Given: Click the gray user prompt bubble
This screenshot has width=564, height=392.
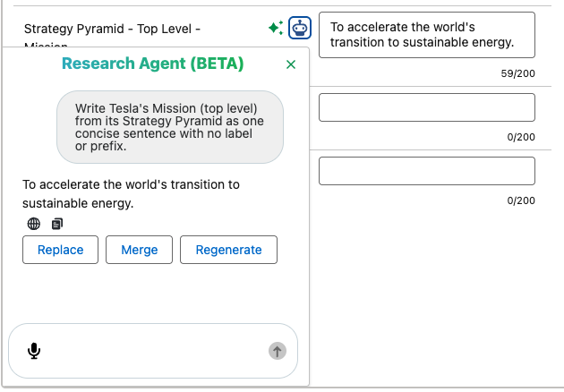Looking at the screenshot, I should 170,127.
